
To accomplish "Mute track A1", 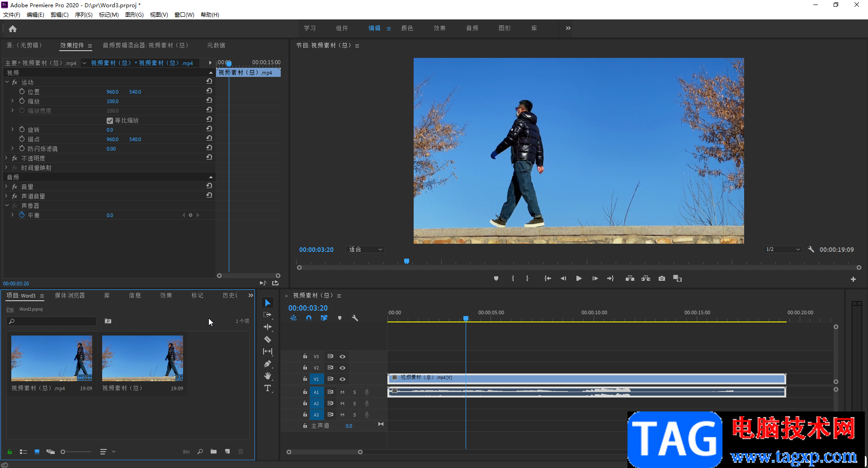I will tap(342, 392).
